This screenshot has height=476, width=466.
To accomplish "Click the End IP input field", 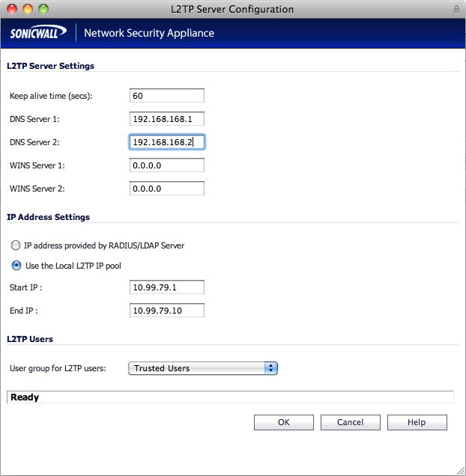I will click(166, 311).
